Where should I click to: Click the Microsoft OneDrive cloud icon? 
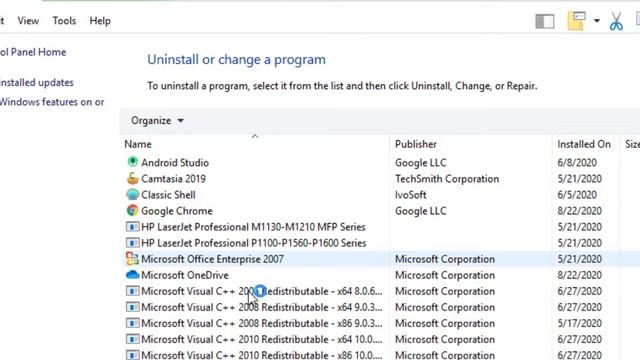[x=132, y=275]
